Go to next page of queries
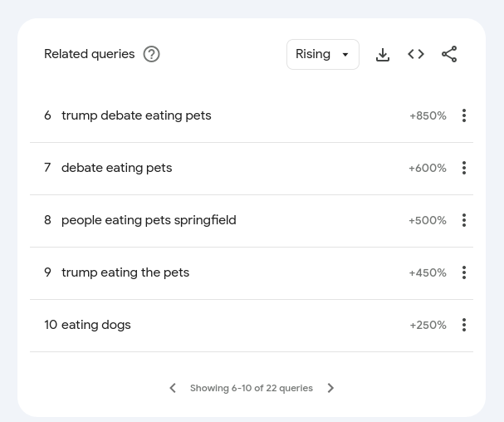This screenshot has height=422, width=504. [330, 388]
